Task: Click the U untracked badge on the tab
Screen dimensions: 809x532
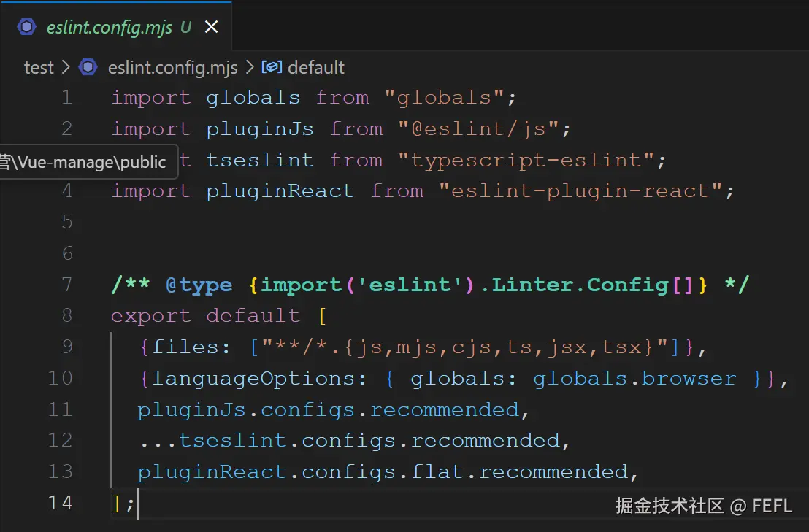Action: pyautogui.click(x=185, y=28)
